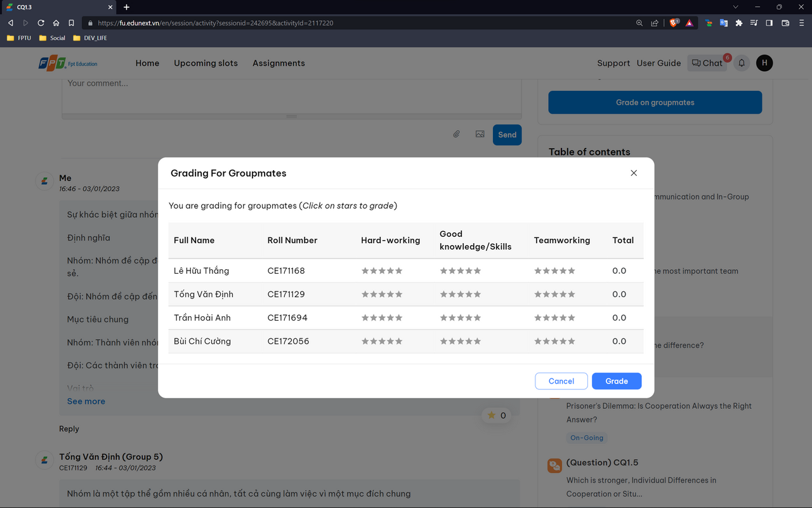Give Lê Hữu Thắng five stars for Hard-working
This screenshot has height=508, width=812.
click(399, 271)
